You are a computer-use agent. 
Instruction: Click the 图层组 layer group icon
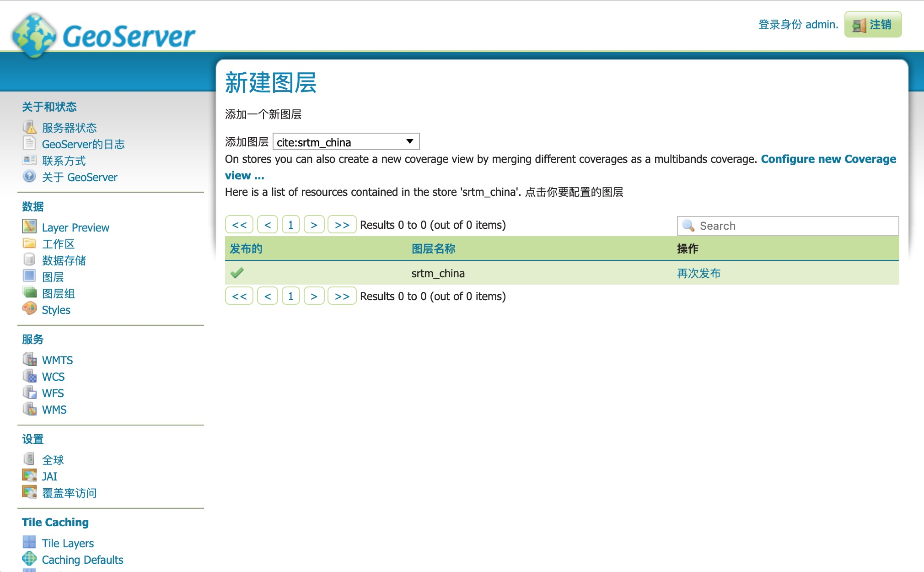[30, 294]
